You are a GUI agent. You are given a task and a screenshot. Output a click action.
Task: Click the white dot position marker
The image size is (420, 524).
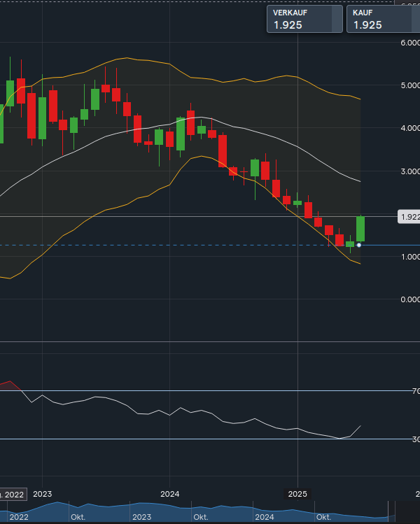tap(359, 245)
